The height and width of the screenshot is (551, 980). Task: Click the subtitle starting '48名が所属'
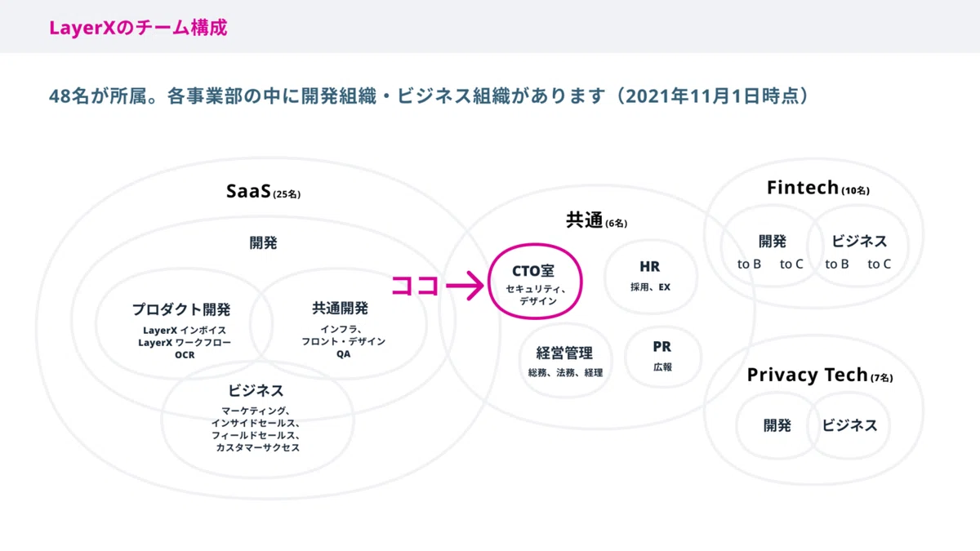(x=432, y=96)
